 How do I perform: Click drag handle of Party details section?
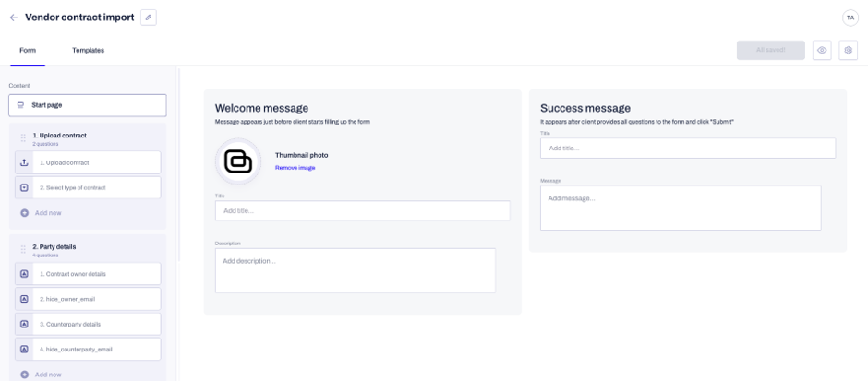pyautogui.click(x=23, y=250)
